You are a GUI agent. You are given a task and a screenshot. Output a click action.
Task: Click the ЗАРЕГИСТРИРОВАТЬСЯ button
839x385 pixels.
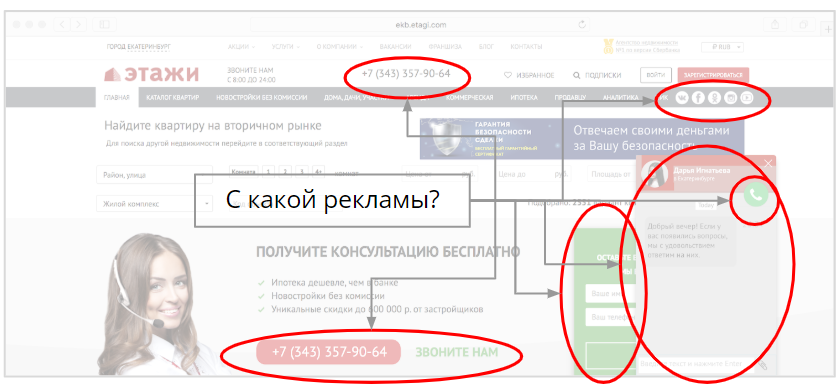tap(713, 75)
